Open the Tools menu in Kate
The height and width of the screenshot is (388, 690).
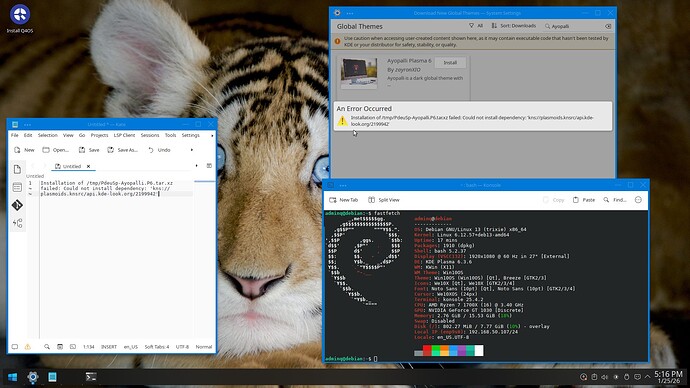tap(170, 135)
